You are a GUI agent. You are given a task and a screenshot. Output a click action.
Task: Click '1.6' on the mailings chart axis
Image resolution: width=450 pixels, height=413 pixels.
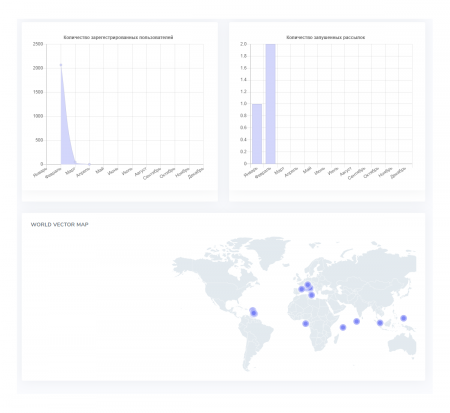(x=244, y=68)
